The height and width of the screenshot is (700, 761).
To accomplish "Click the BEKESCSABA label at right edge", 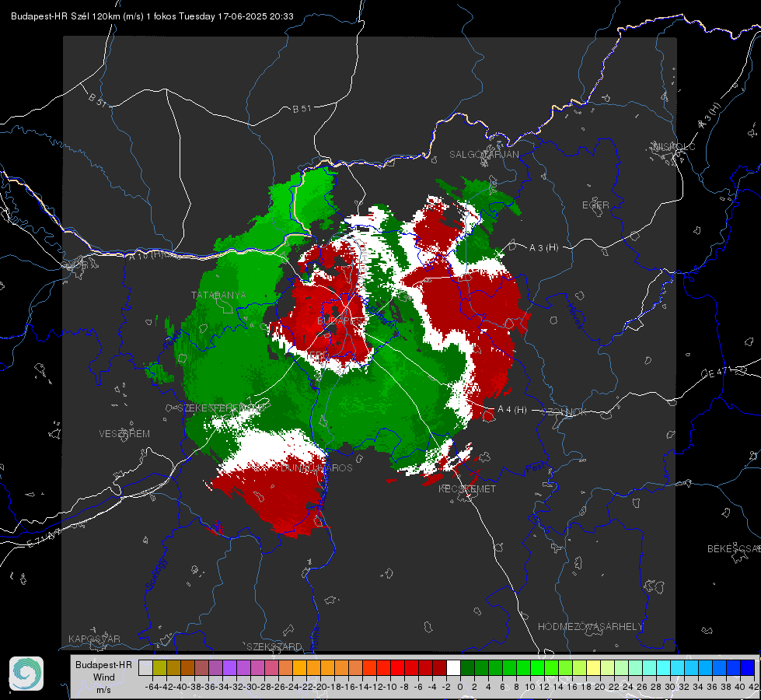I will 734,549.
